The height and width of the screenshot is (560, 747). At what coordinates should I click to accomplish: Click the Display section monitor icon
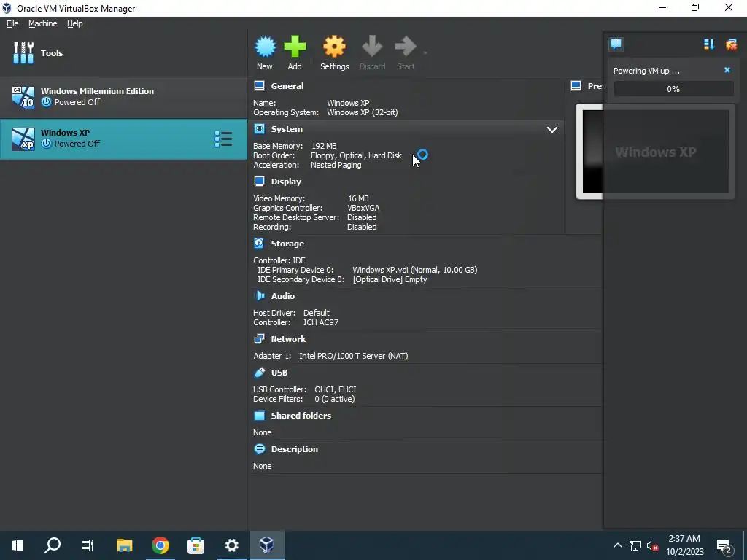pyautogui.click(x=259, y=182)
